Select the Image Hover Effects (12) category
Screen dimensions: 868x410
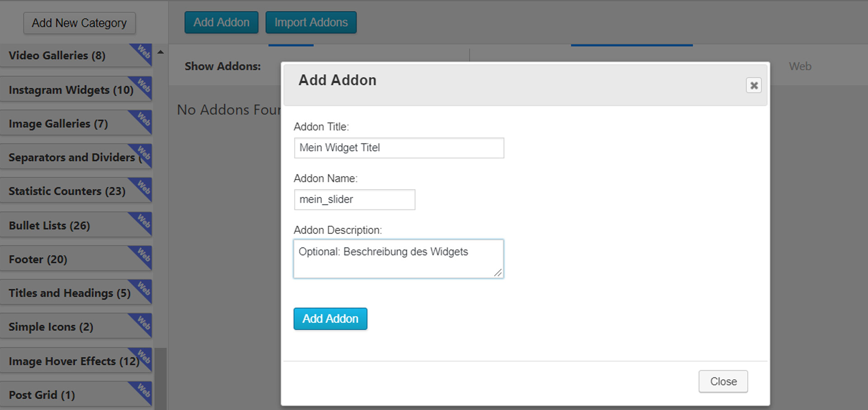coord(76,361)
